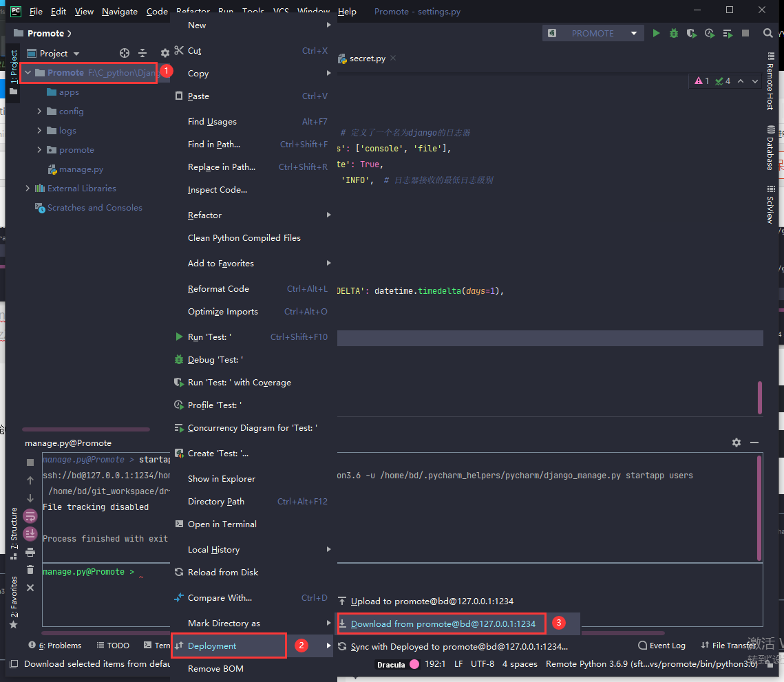This screenshot has width=784, height=682.
Task: Open the 6: Problems tool window
Action: click(55, 646)
